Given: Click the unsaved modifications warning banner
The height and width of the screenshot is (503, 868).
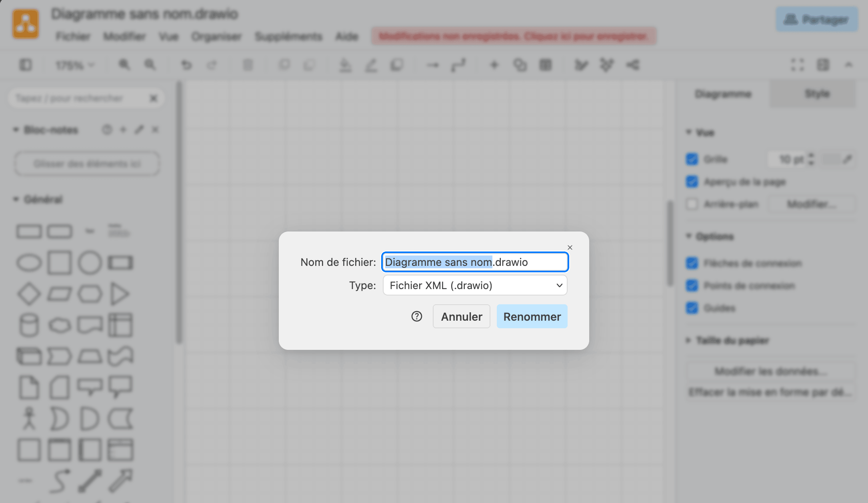Looking at the screenshot, I should pyautogui.click(x=514, y=36).
